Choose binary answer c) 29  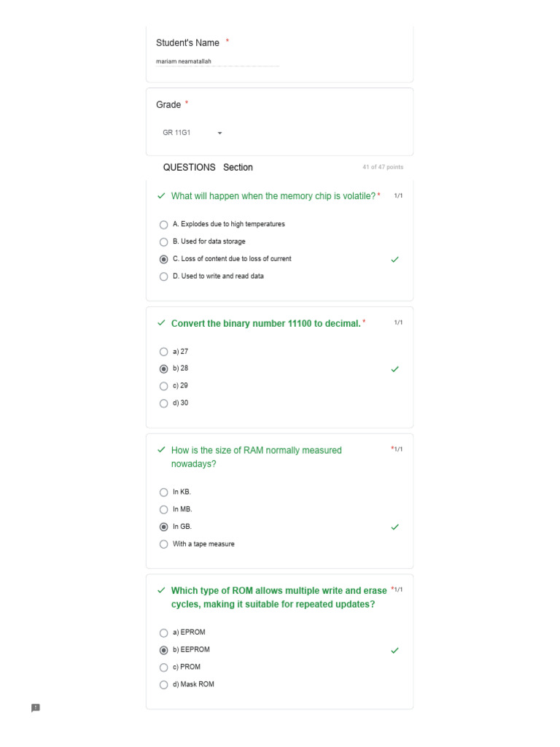click(x=163, y=386)
